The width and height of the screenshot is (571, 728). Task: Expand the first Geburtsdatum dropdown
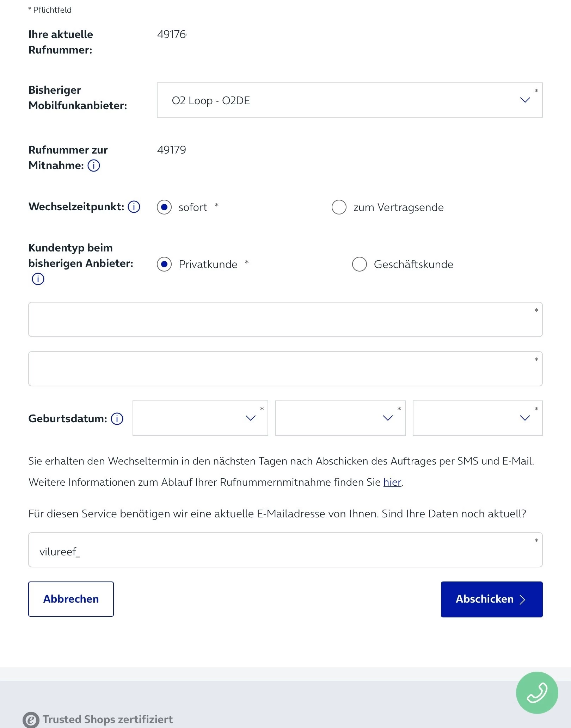click(x=200, y=418)
